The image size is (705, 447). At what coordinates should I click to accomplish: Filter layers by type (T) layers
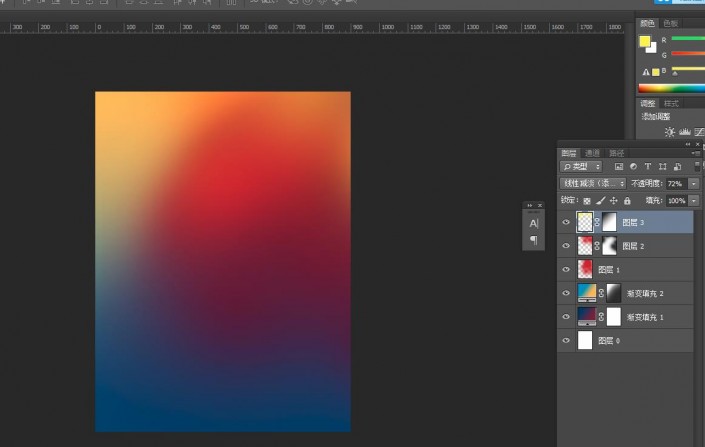(x=648, y=166)
